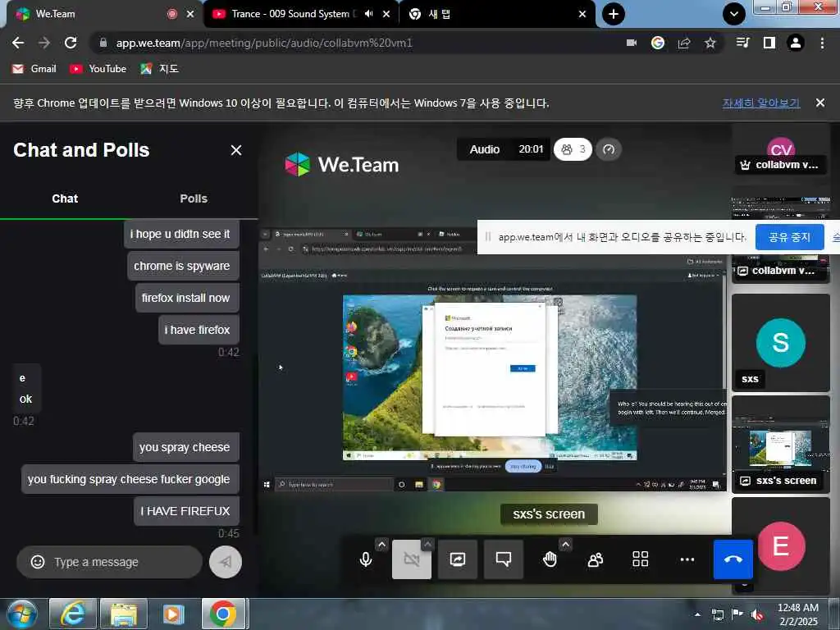This screenshot has width=840, height=630.
Task: Open media control icon in Chrome toolbar
Action: (x=743, y=43)
